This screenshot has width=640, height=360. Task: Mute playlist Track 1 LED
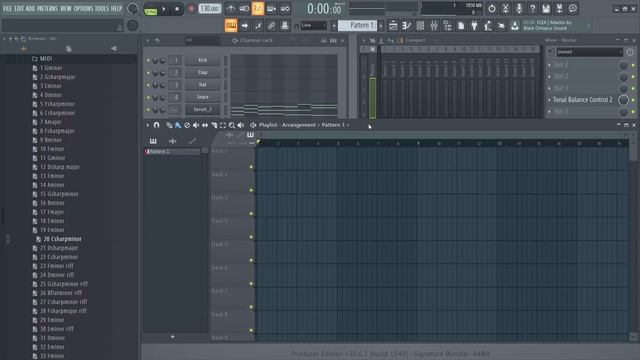pyautogui.click(x=251, y=167)
